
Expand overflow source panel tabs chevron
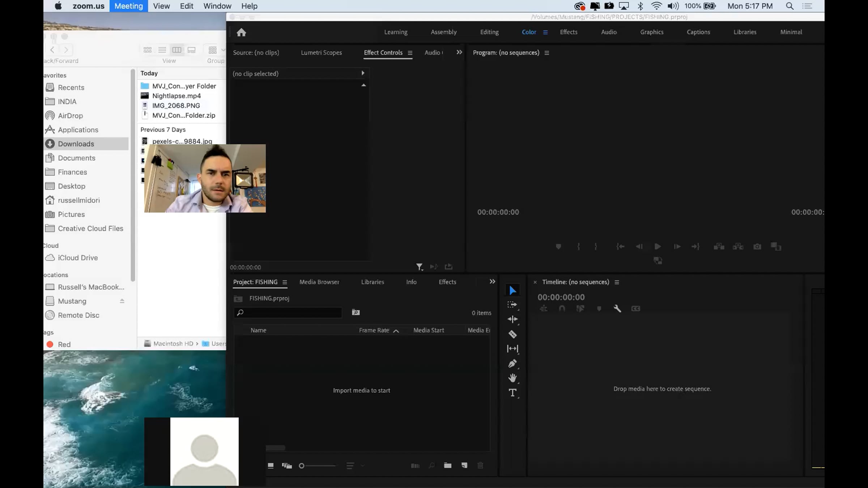click(459, 52)
